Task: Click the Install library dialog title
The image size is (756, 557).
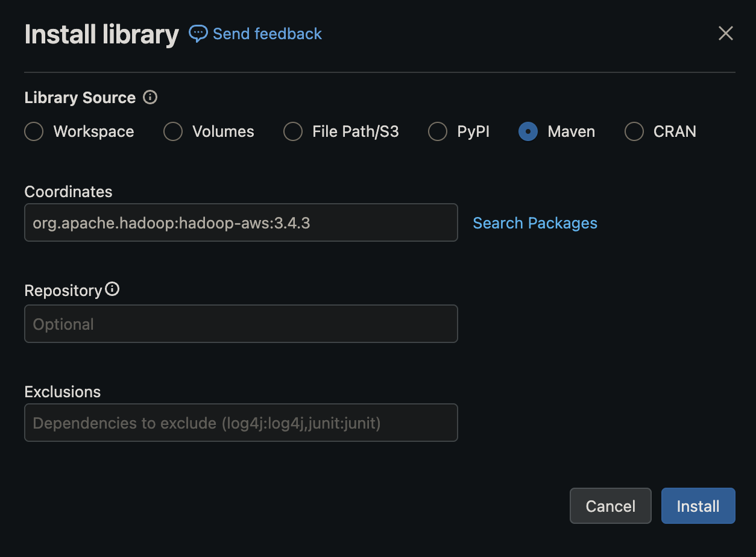Action: coord(101,34)
